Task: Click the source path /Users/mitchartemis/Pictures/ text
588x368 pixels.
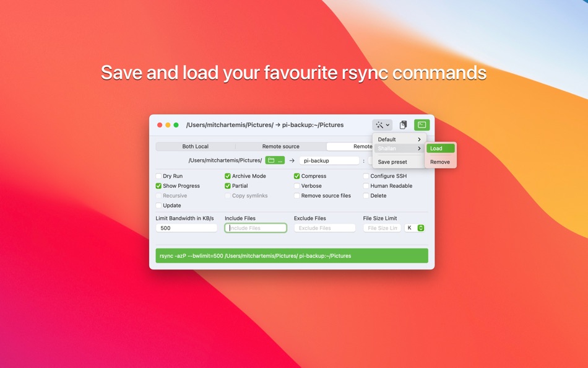Action: (225, 160)
